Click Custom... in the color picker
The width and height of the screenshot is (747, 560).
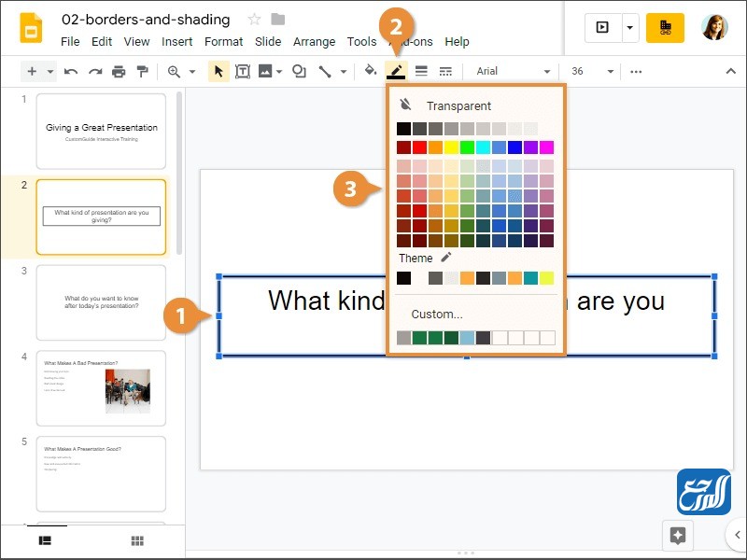click(x=437, y=314)
